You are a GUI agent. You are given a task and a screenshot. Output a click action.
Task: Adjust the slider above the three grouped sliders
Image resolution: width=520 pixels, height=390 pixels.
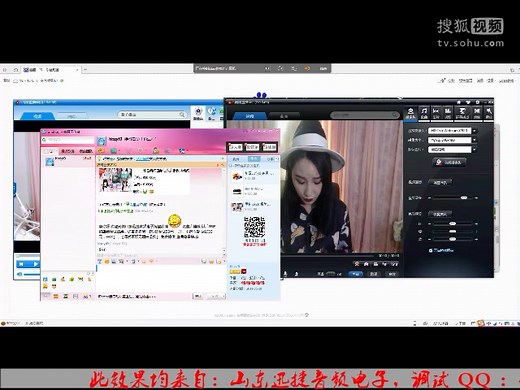[453, 198]
